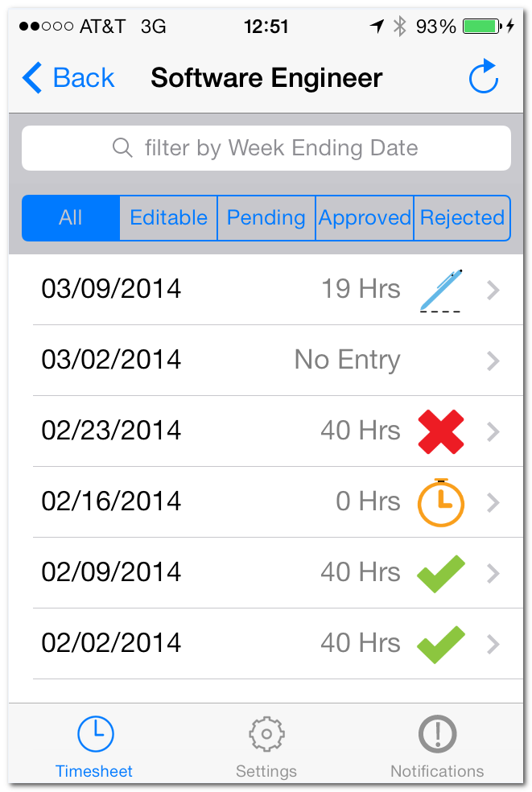
Task: Open the 02/23/2014 timesheet date entry
Action: [111, 431]
